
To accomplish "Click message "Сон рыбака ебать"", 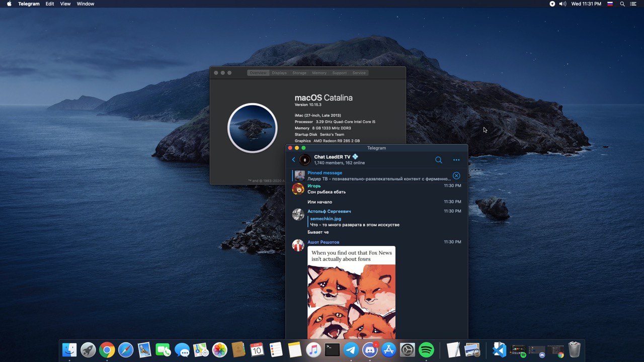I will (327, 192).
